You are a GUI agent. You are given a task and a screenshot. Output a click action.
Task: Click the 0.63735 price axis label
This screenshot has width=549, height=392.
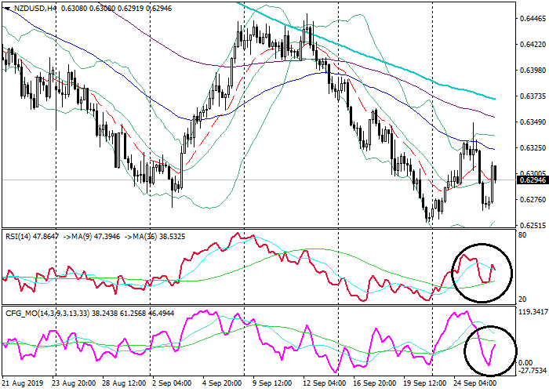click(x=531, y=96)
